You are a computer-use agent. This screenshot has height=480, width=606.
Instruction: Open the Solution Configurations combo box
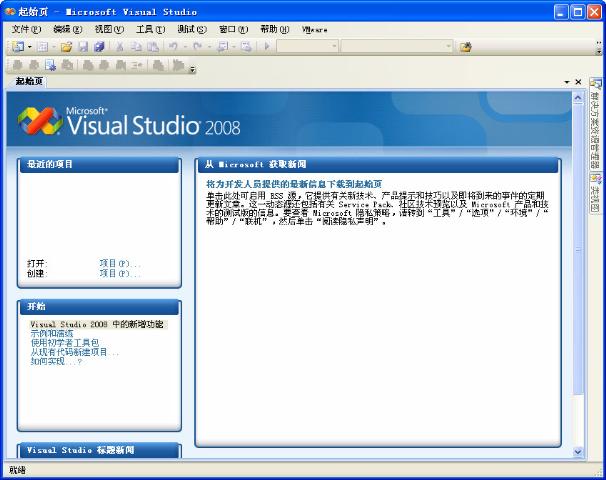308,47
